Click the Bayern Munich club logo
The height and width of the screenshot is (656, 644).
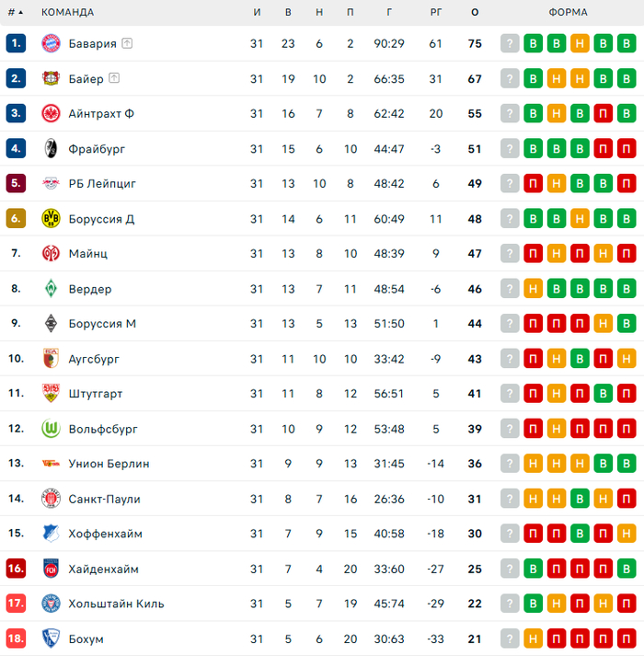point(51,43)
